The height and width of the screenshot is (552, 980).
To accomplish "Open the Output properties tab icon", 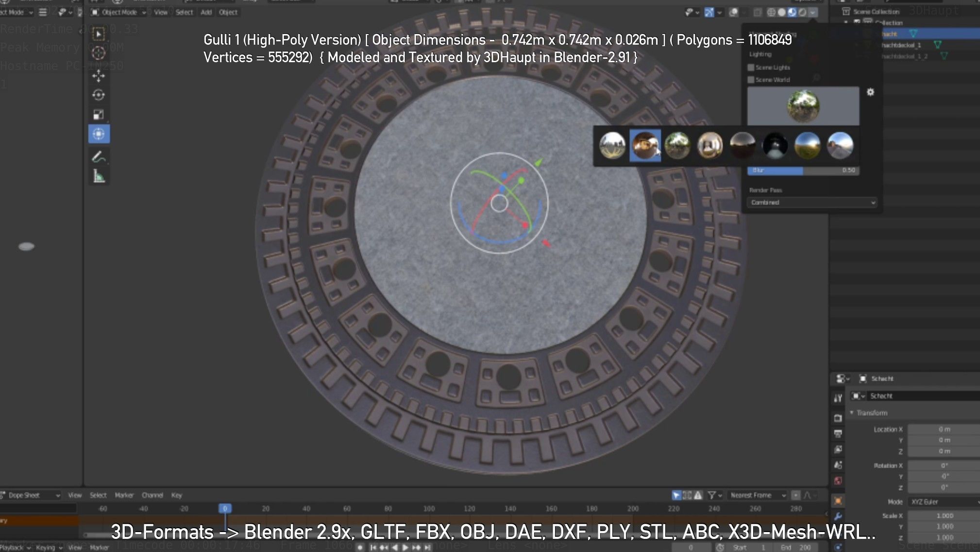I will point(838,433).
